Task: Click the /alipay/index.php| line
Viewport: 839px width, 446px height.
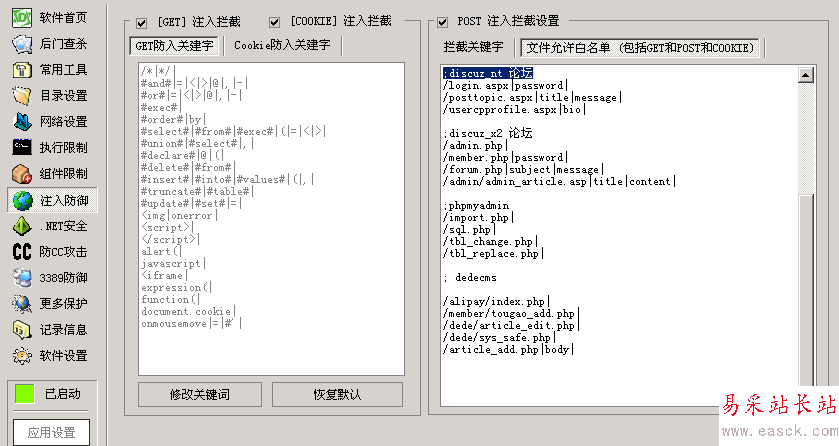Action: (x=496, y=302)
